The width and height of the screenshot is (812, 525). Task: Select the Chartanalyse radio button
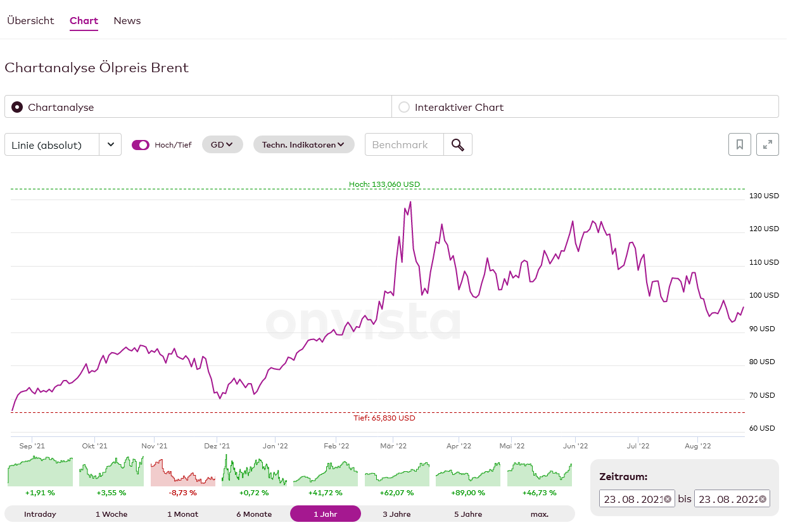click(17, 107)
